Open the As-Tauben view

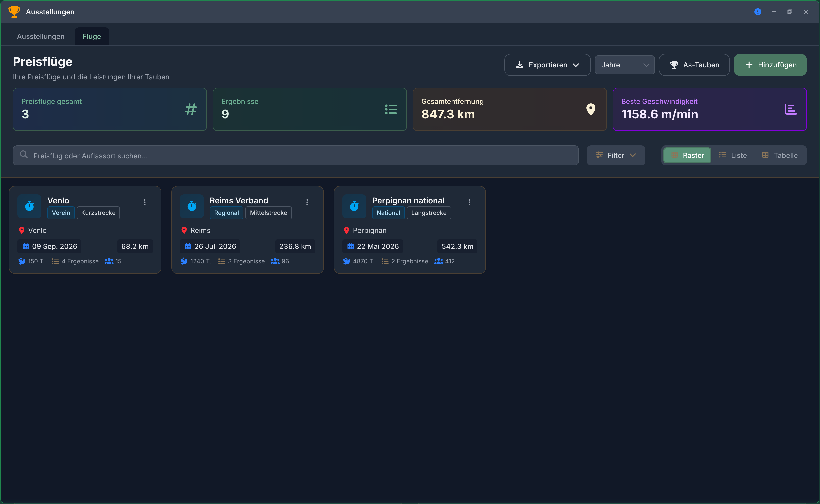tap(694, 65)
